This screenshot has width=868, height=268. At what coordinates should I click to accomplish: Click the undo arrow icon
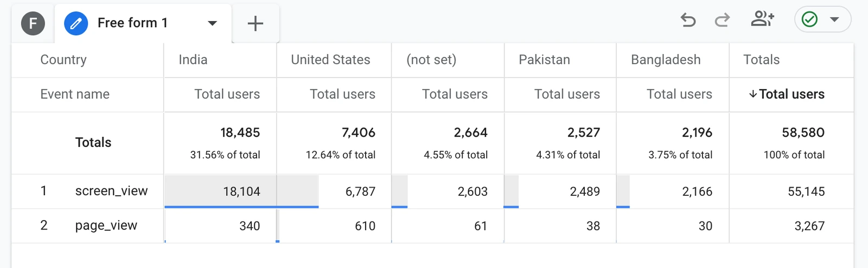[688, 21]
